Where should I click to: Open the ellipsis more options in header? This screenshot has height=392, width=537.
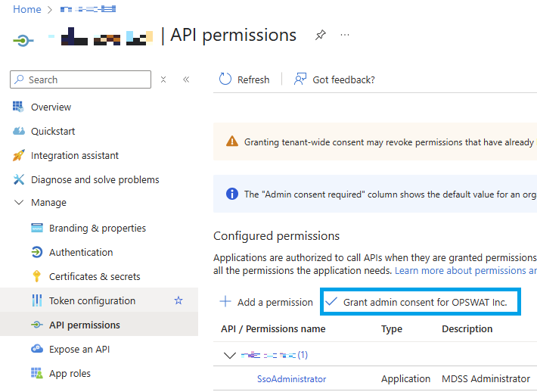[345, 35]
